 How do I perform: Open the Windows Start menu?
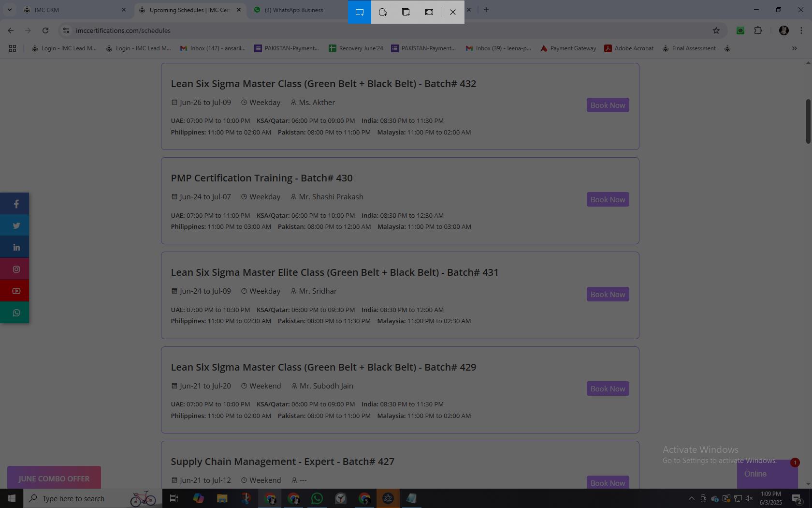click(x=12, y=498)
